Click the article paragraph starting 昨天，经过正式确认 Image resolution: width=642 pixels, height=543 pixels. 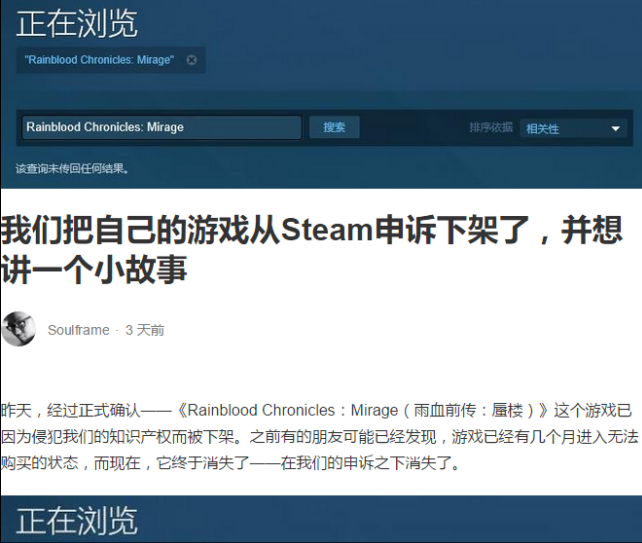click(x=319, y=437)
